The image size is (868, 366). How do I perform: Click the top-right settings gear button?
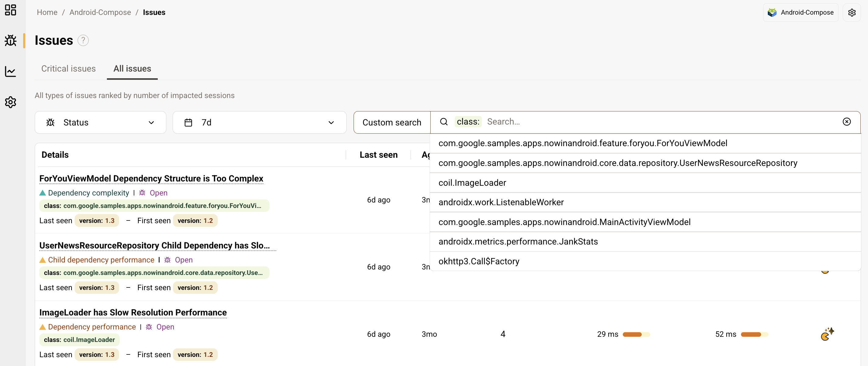point(852,12)
